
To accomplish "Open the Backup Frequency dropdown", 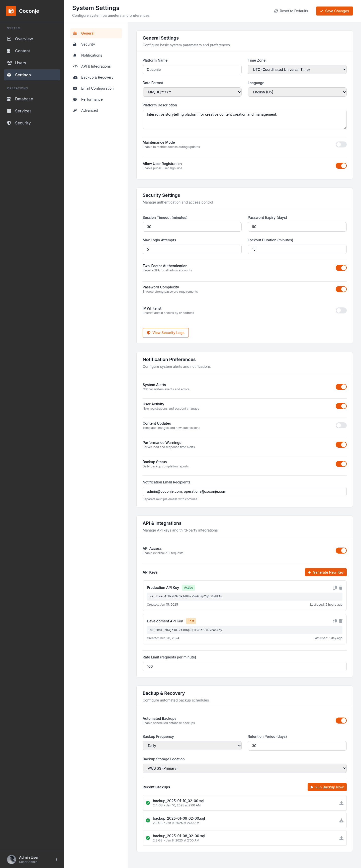I will click(x=192, y=746).
